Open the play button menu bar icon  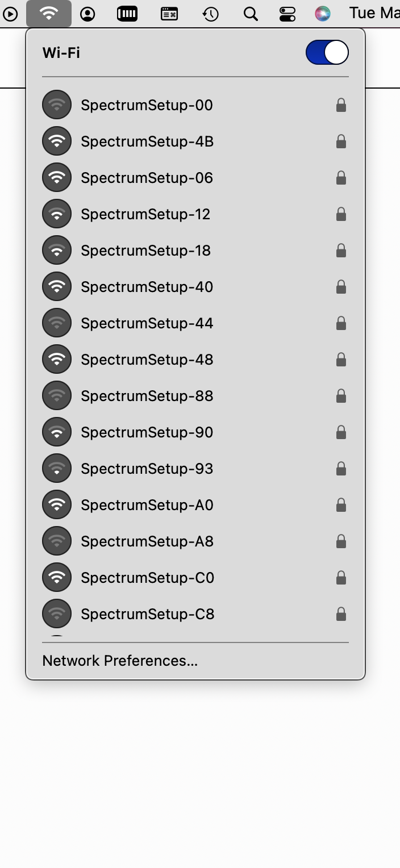coord(10,14)
